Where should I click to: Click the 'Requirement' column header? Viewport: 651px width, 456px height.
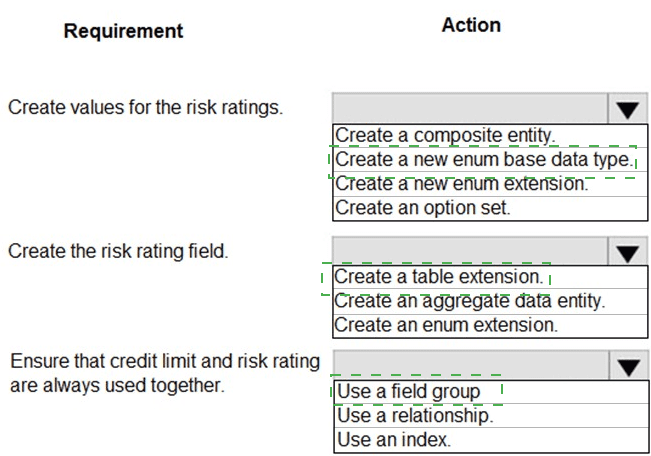[x=123, y=32]
